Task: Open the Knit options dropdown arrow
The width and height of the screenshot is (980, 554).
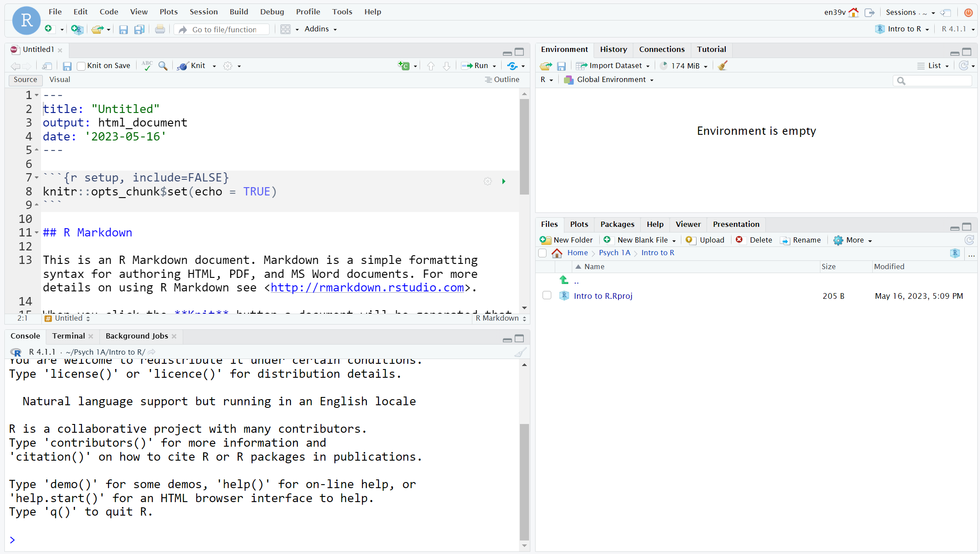Action: pos(214,66)
